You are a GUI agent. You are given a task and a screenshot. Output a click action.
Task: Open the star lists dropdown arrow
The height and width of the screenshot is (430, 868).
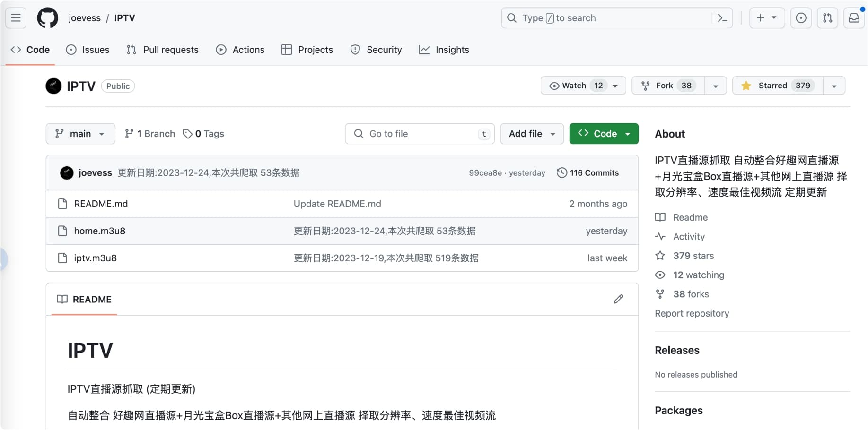point(834,86)
